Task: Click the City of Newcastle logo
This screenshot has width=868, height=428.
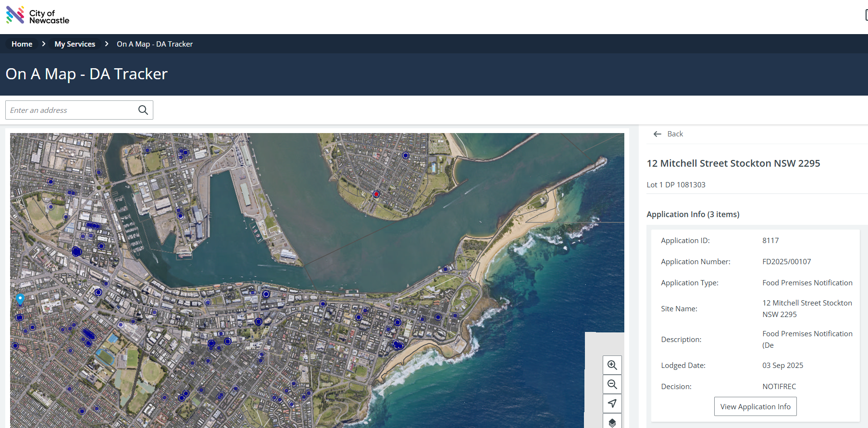Action: pyautogui.click(x=37, y=16)
